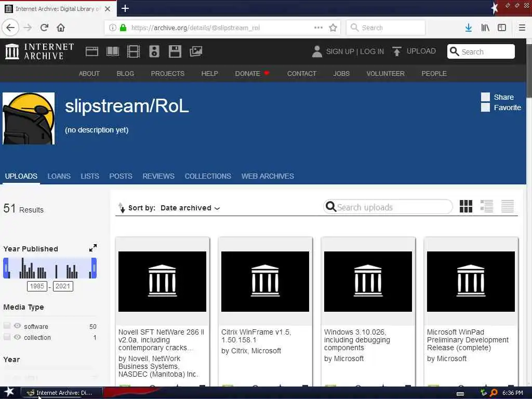Open the Texts book icon in header
The height and width of the screenshot is (399, 532).
click(x=113, y=51)
